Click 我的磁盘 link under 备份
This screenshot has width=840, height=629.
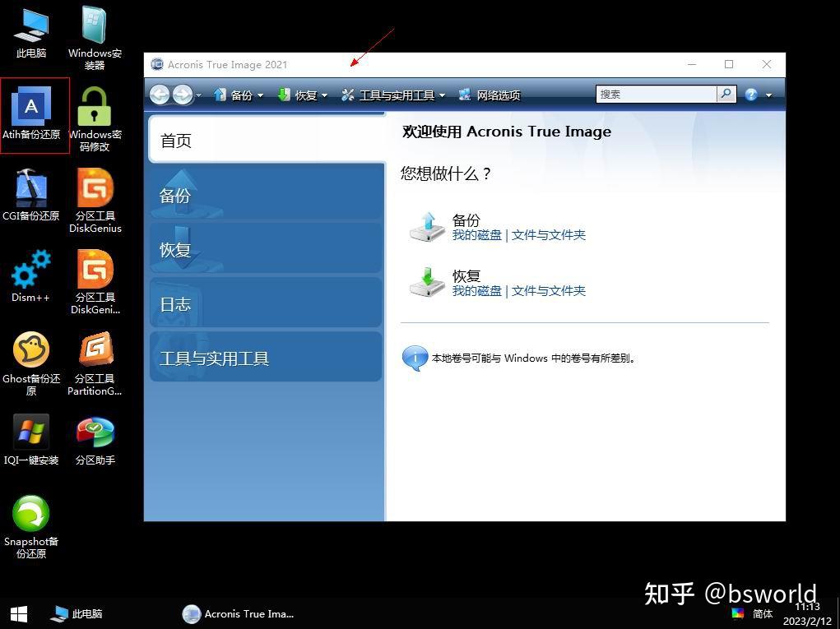click(477, 234)
